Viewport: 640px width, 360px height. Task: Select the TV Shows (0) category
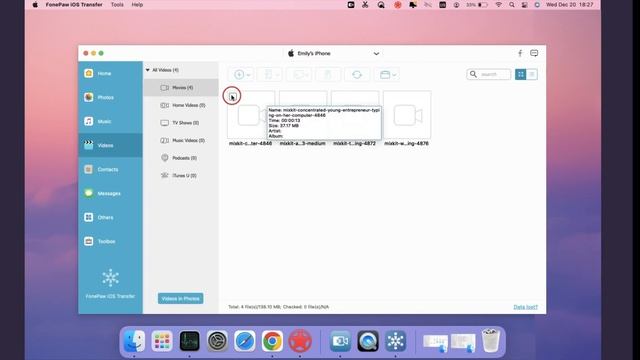coord(181,123)
